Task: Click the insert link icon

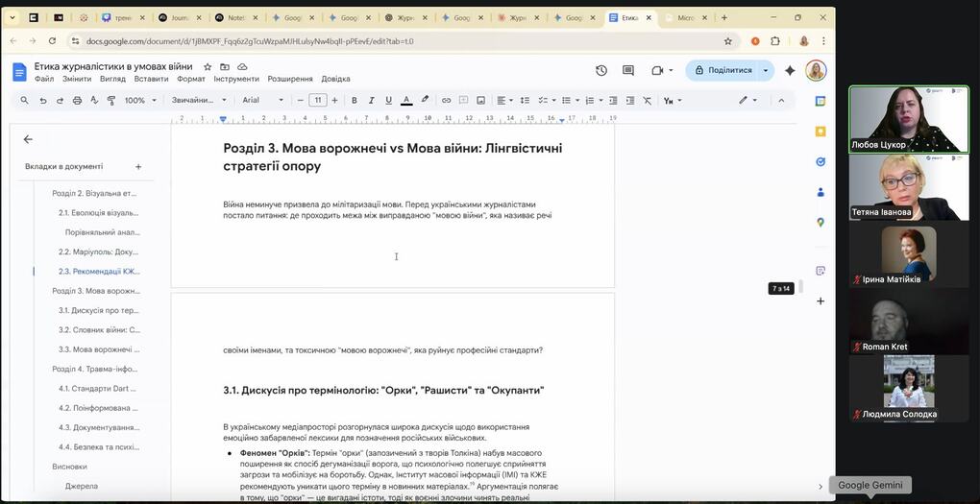Action: coord(446,100)
